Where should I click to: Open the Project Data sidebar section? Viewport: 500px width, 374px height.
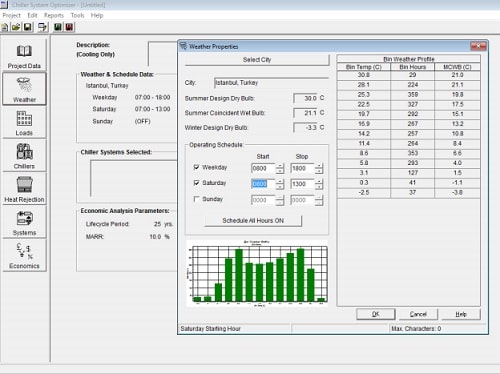coord(24,55)
